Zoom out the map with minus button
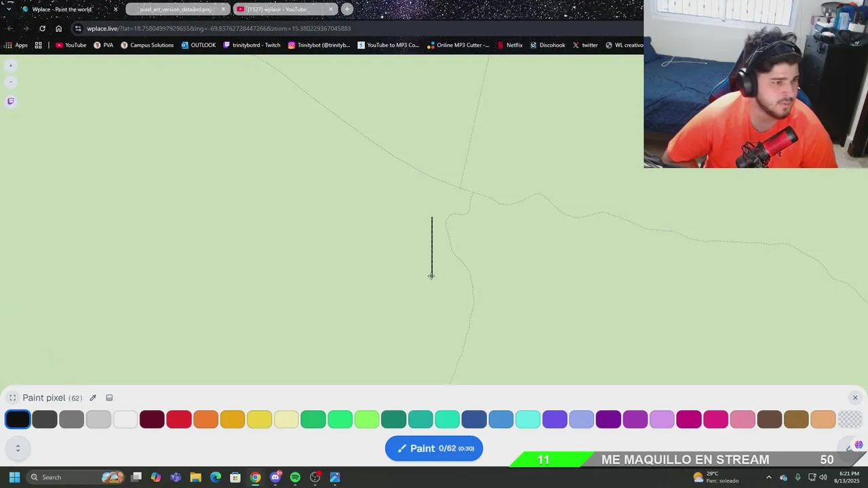868x488 pixels. coord(10,82)
